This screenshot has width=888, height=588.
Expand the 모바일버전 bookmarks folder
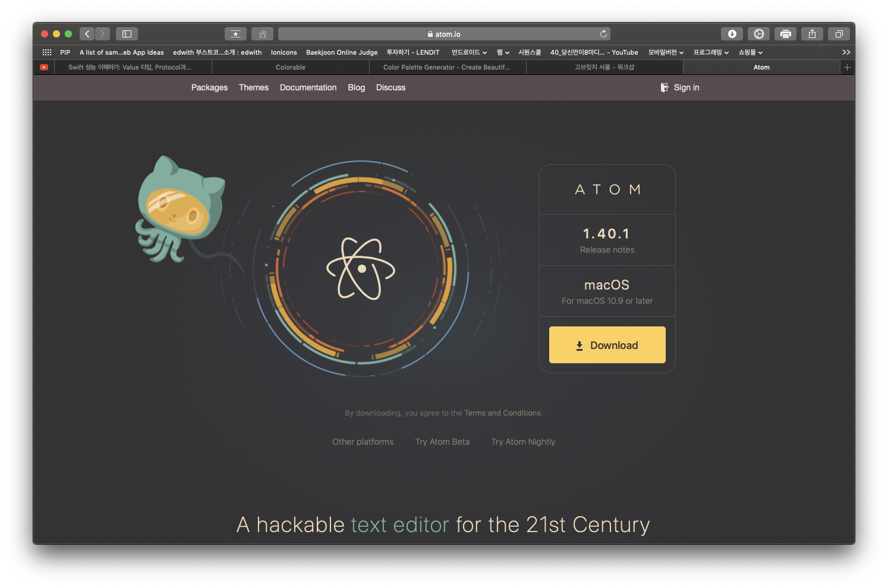666,52
